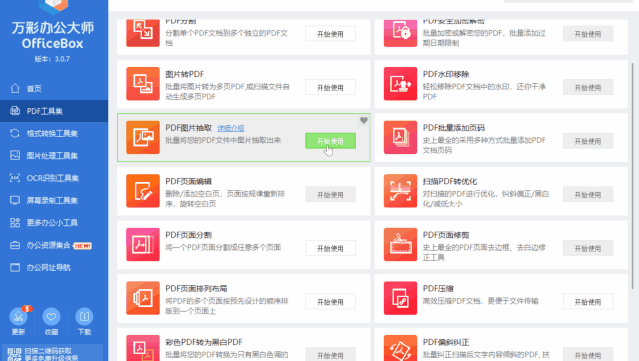Image resolution: width=639 pixels, height=361 pixels.
Task: Select PDF工具集 in the sidebar
Action: point(54,111)
